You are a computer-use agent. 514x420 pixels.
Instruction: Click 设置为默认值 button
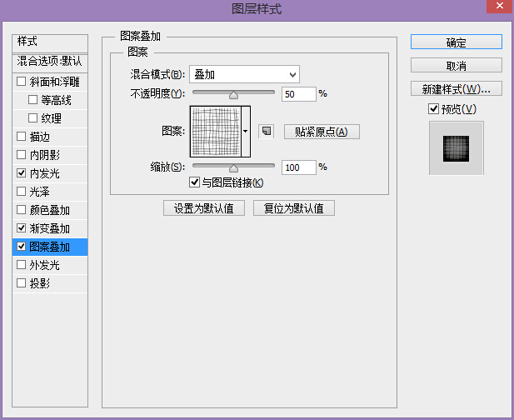[x=204, y=208]
